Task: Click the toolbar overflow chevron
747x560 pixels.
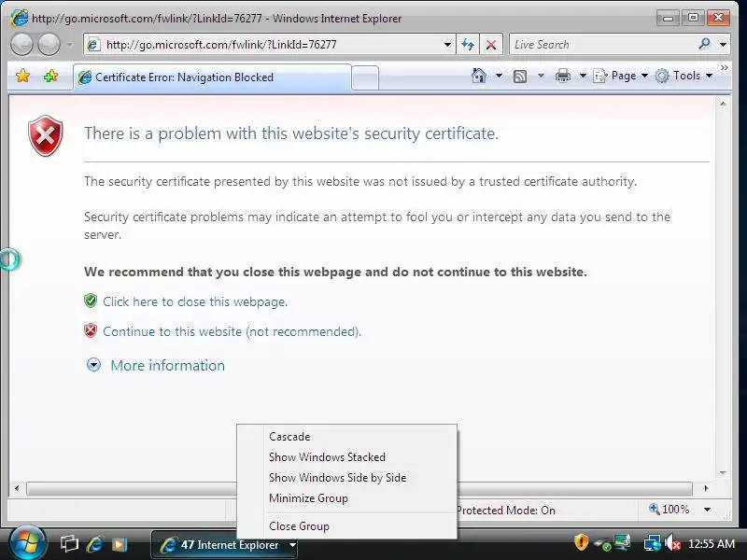Action: click(725, 68)
